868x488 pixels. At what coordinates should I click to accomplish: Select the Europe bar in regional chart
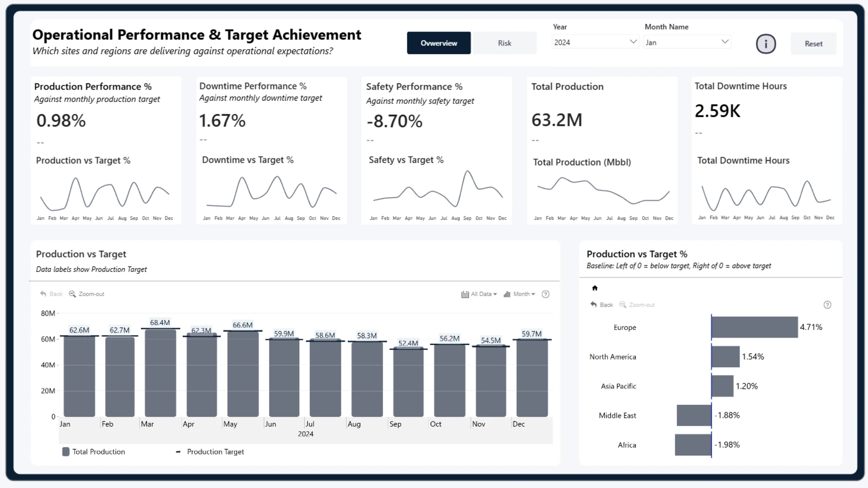point(755,327)
